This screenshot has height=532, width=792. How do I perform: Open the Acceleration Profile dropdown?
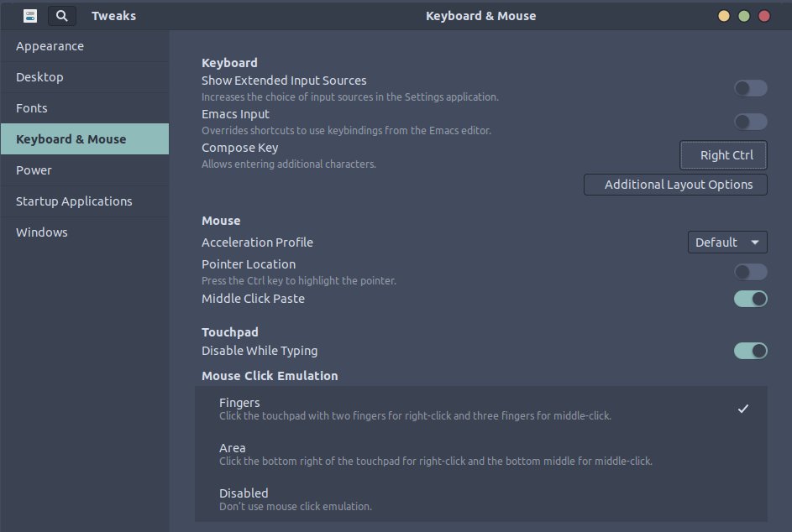[727, 242]
